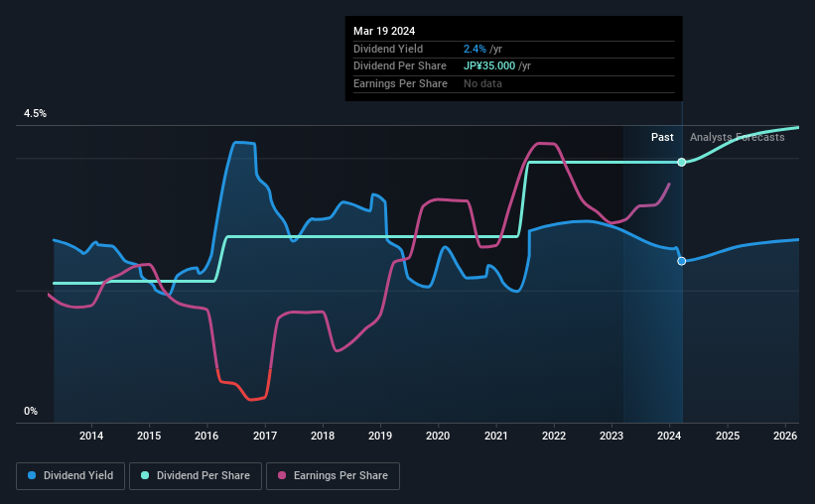The height and width of the screenshot is (504, 815).
Task: Click the 4.5% y-axis label
Action: tap(35, 114)
